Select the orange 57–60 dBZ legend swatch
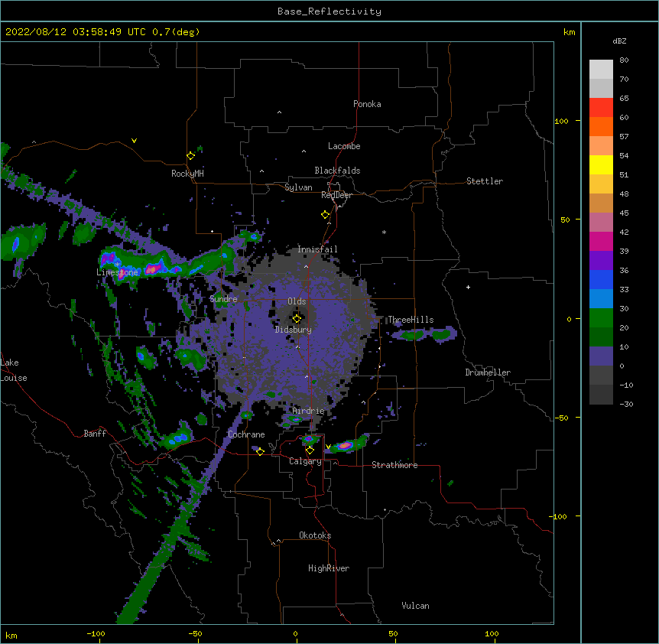The width and height of the screenshot is (659, 644). 601,126
